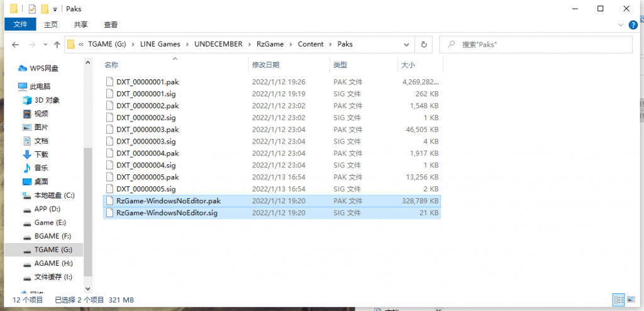Image resolution: width=644 pixels, height=311 pixels.
Task: Switch to the 主页 ribbon tab
Action: (51, 25)
